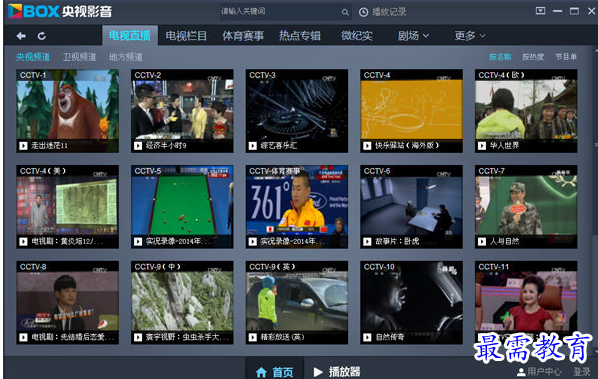Viewport: 598px width, 379px height.
Task: Open the 节目单 program schedule
Action: click(x=566, y=57)
